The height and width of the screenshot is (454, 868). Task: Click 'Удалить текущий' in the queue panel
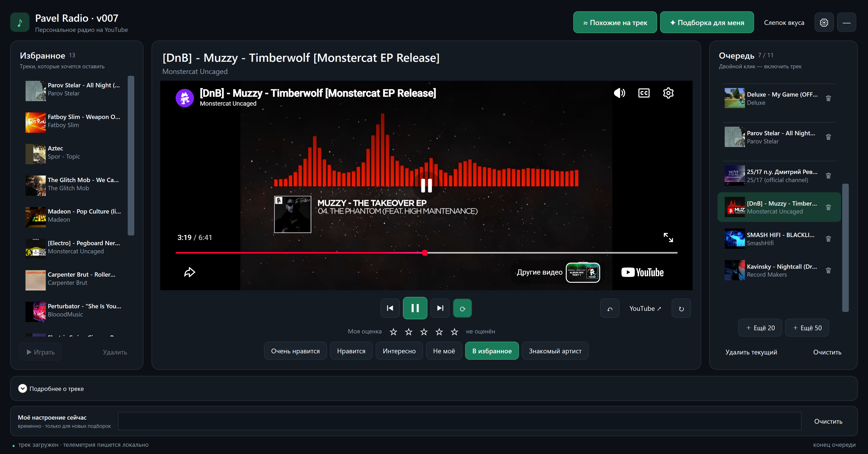751,352
